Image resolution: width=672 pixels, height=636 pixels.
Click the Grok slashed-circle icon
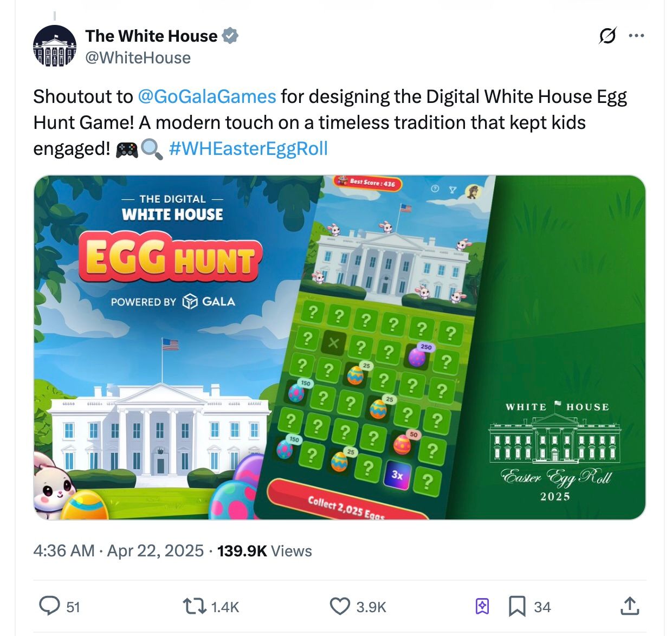(608, 36)
